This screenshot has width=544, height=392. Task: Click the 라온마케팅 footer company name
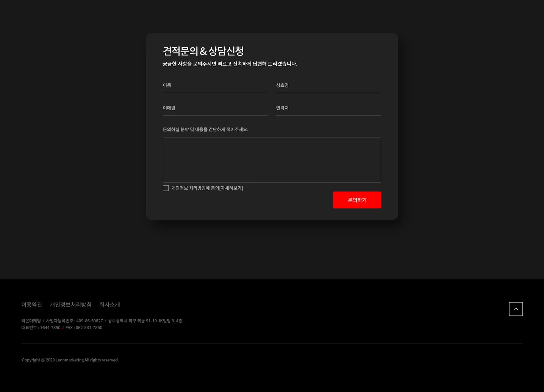(x=31, y=320)
